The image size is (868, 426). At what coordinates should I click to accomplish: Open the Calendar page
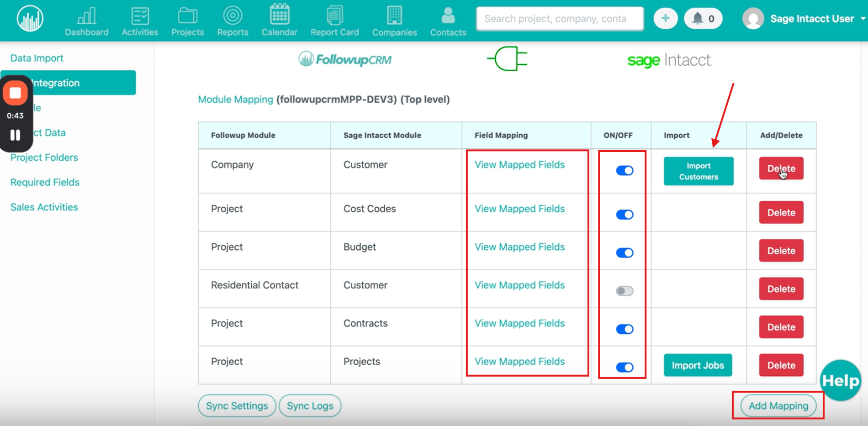pyautogui.click(x=279, y=21)
